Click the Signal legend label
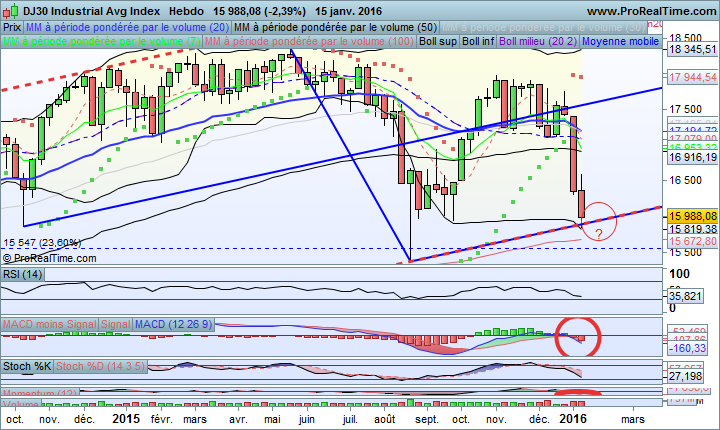This screenshot has width=720, height=430. coord(115,324)
